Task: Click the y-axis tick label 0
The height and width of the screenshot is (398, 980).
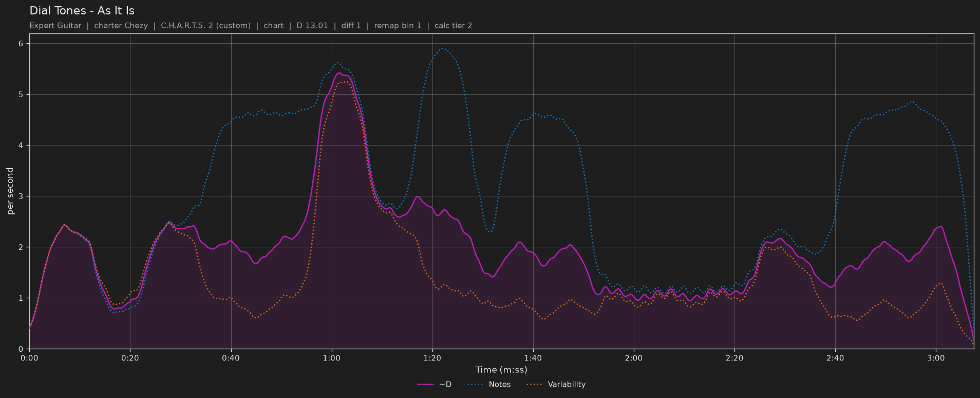Action: tap(21, 349)
